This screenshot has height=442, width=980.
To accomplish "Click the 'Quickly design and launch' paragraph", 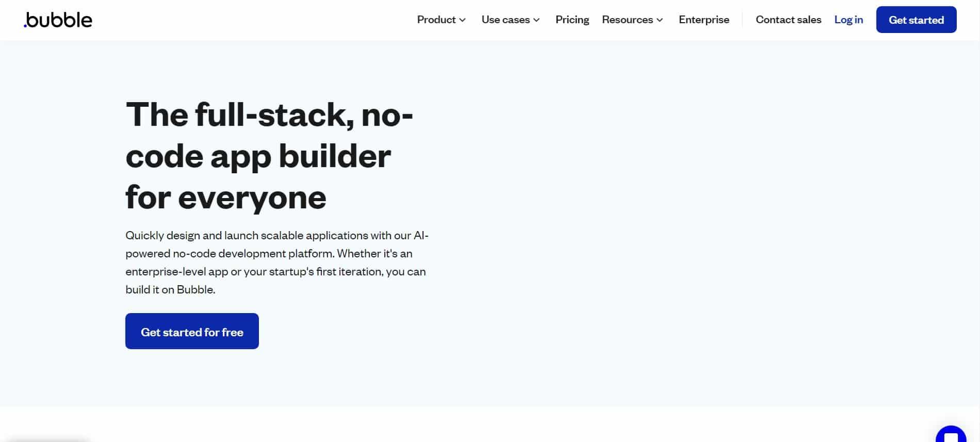I will [277, 263].
